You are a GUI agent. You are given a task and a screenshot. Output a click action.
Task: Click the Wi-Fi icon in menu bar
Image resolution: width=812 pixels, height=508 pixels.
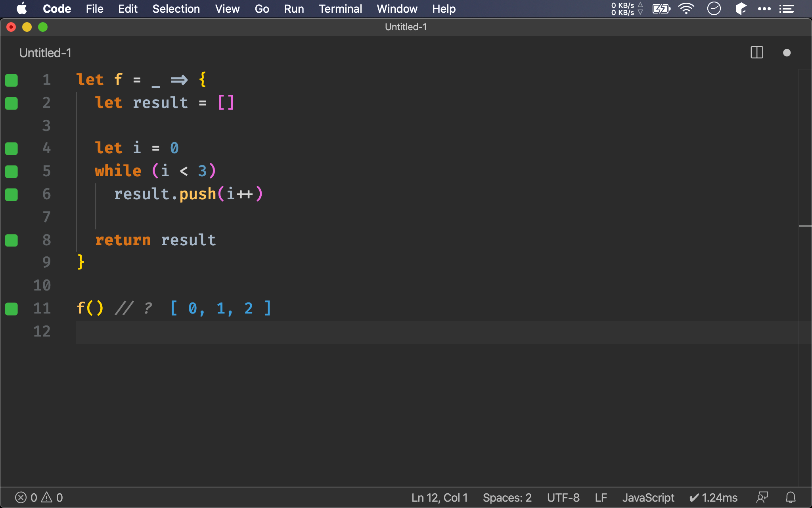coord(686,9)
